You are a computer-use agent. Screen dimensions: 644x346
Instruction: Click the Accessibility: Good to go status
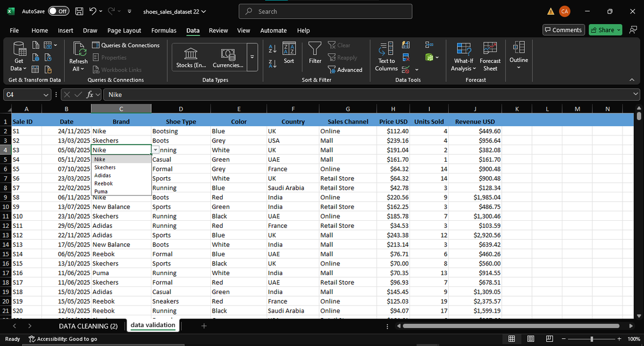tap(63, 339)
